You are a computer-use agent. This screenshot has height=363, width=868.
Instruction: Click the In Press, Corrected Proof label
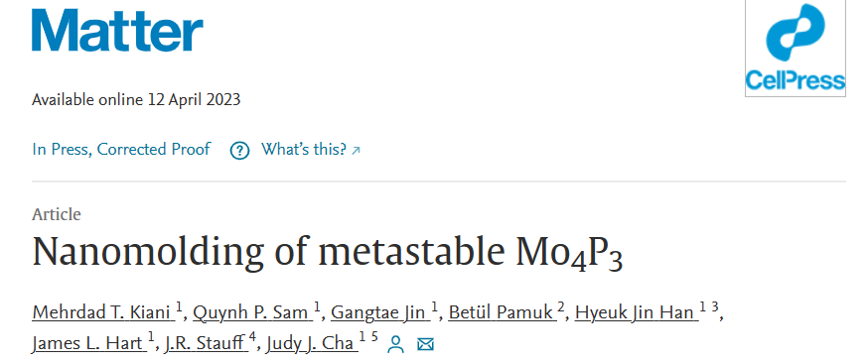121,149
